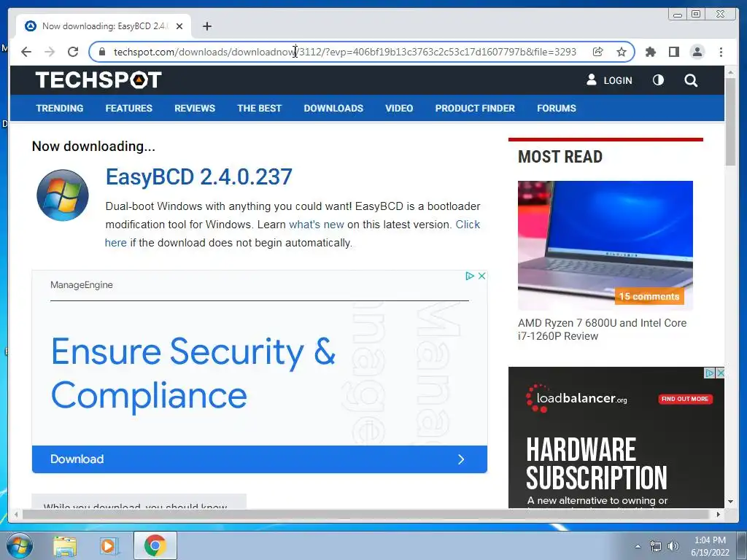The width and height of the screenshot is (747, 560).
Task: Open the Windows Start menu
Action: [x=19, y=545]
